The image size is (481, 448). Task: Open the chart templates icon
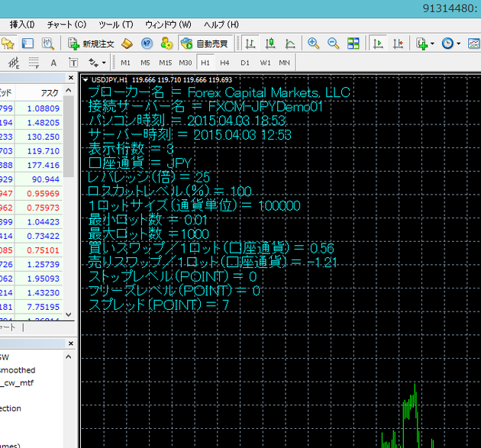tap(473, 44)
